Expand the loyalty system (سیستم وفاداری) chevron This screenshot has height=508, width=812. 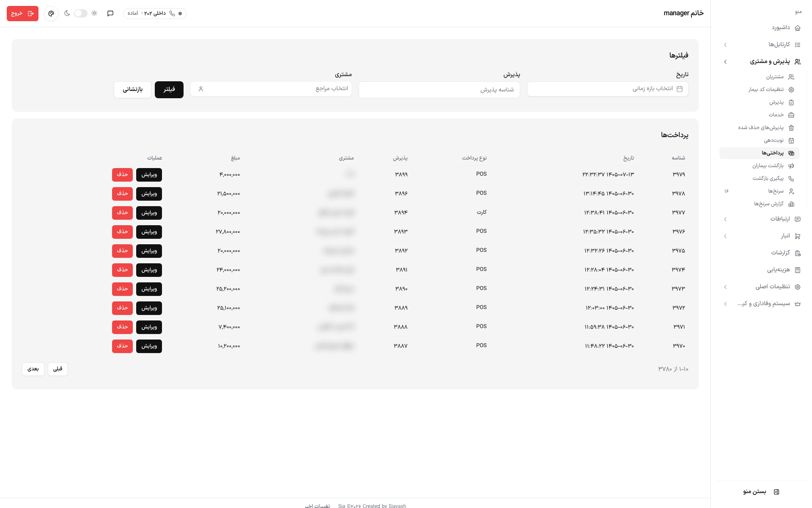click(725, 304)
